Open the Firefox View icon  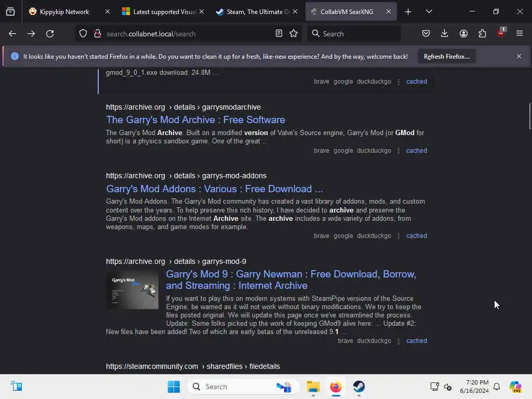click(x=10, y=12)
